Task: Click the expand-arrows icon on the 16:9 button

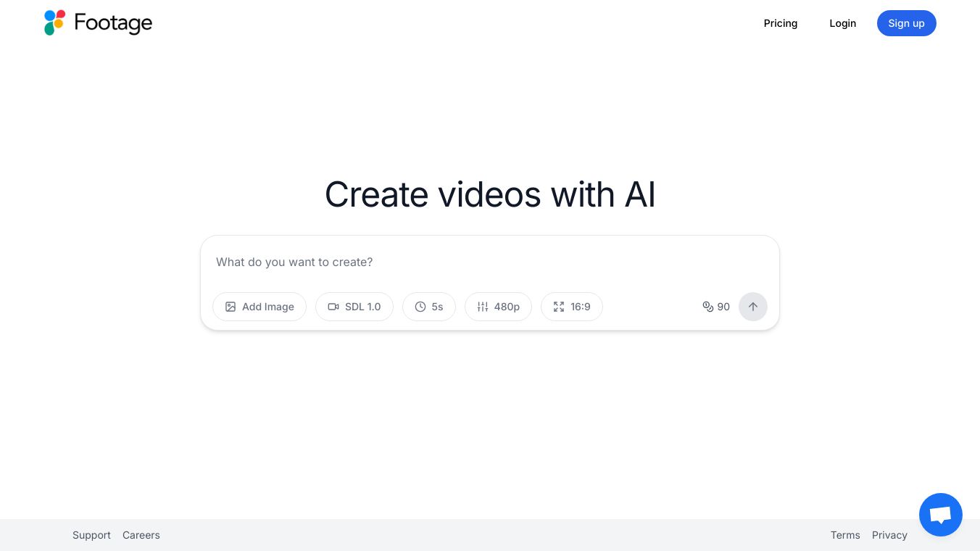Action: tap(559, 307)
